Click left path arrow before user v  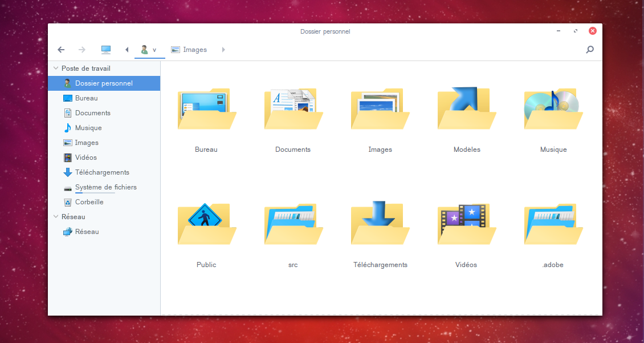[127, 50]
